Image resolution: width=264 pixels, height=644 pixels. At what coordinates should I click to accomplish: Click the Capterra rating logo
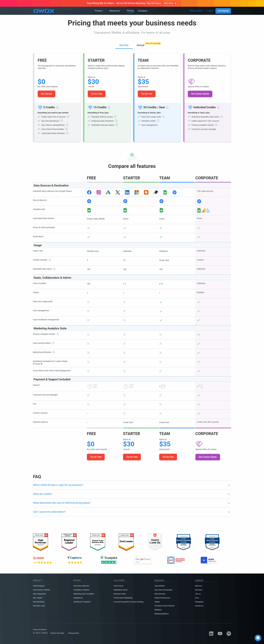coord(74,560)
